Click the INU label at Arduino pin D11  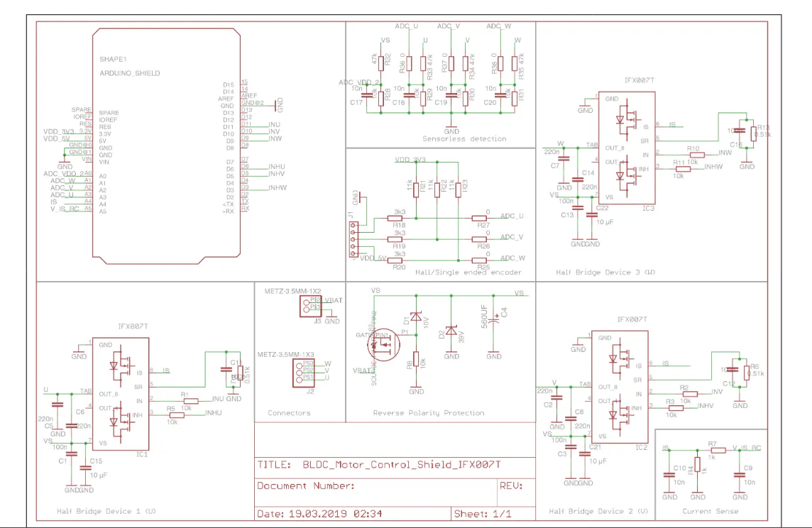click(274, 125)
